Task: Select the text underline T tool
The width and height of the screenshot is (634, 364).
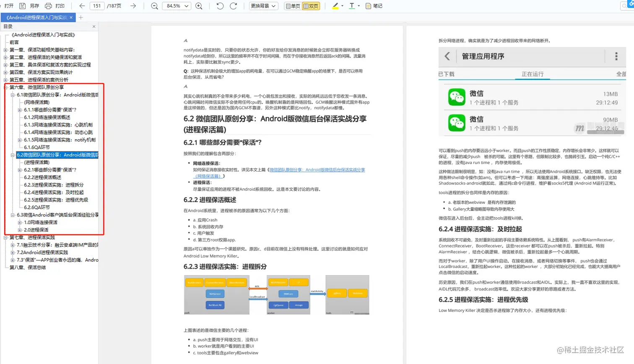Action: 352,6
